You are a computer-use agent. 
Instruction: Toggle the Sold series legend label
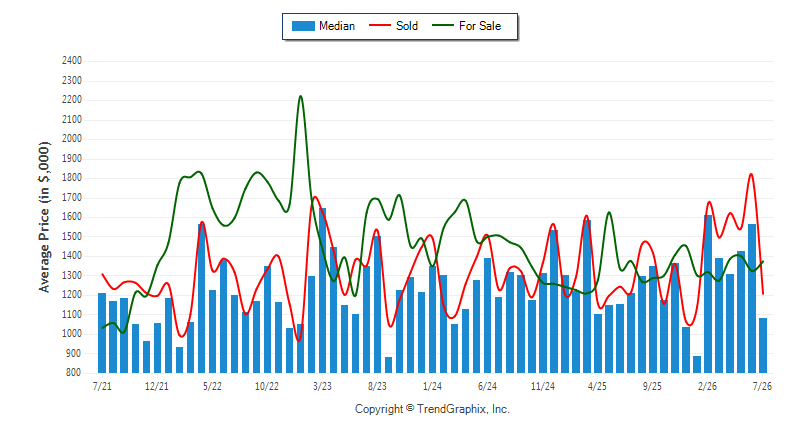pyautogui.click(x=407, y=26)
